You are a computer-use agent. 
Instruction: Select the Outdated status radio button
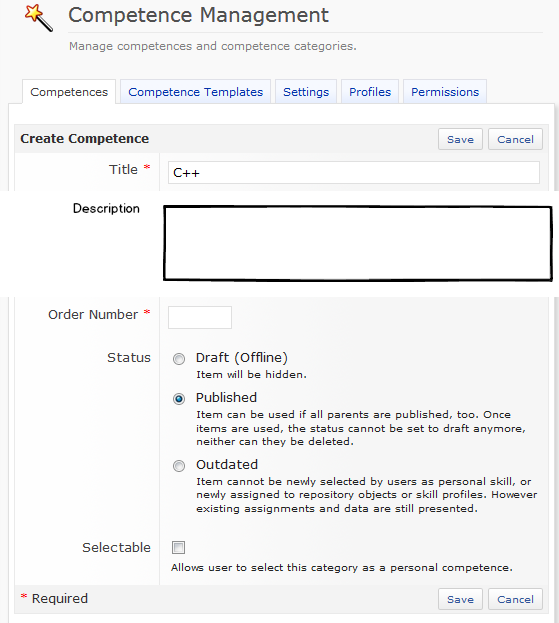(179, 465)
